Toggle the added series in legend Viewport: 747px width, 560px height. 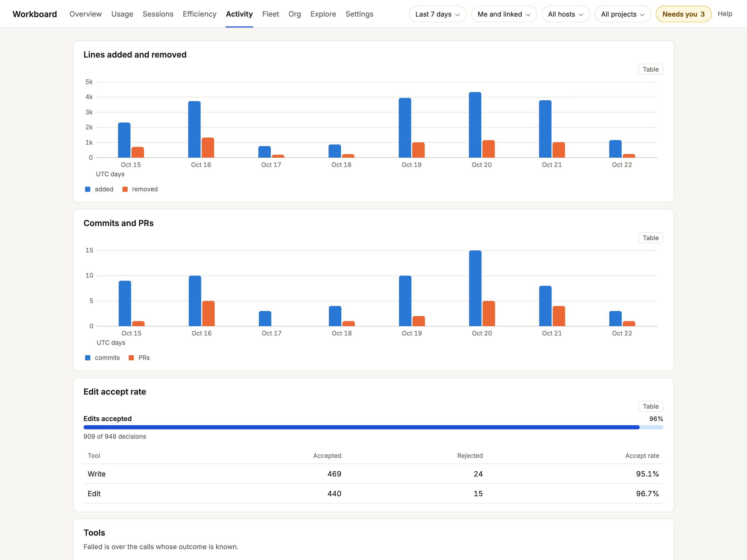pyautogui.click(x=99, y=189)
